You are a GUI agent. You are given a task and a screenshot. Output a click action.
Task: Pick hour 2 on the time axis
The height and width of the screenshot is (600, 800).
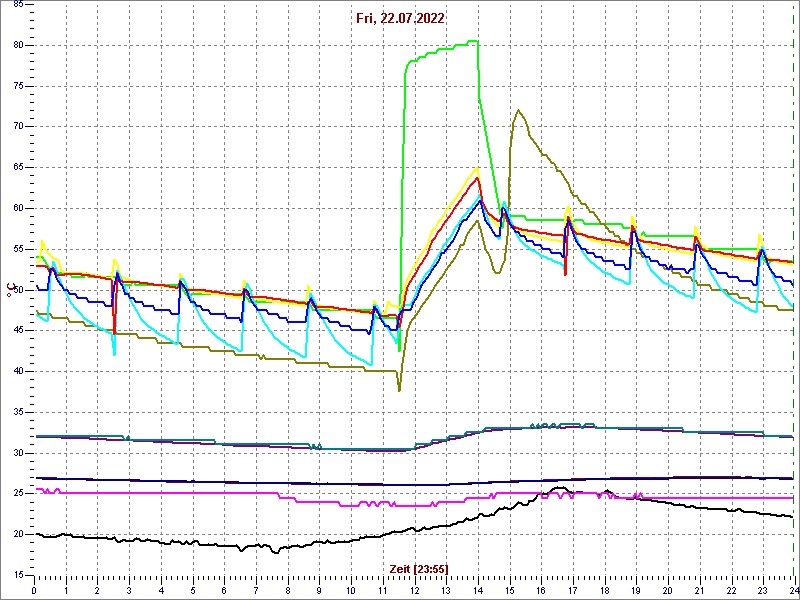coord(97,591)
